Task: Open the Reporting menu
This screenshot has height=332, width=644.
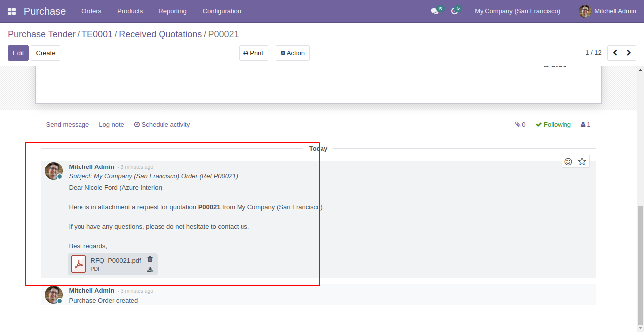Action: tap(172, 11)
